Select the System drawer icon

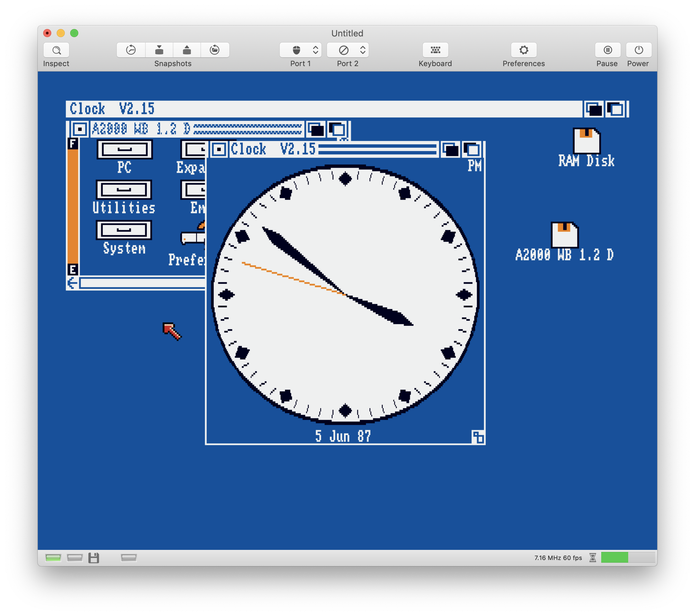pos(124,230)
